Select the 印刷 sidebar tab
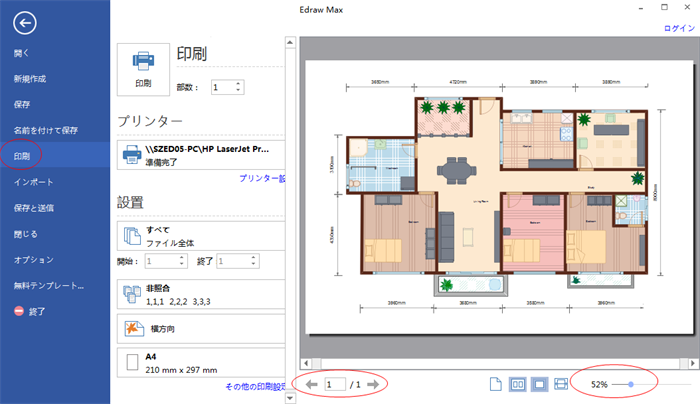This screenshot has height=404, width=700. (x=55, y=156)
